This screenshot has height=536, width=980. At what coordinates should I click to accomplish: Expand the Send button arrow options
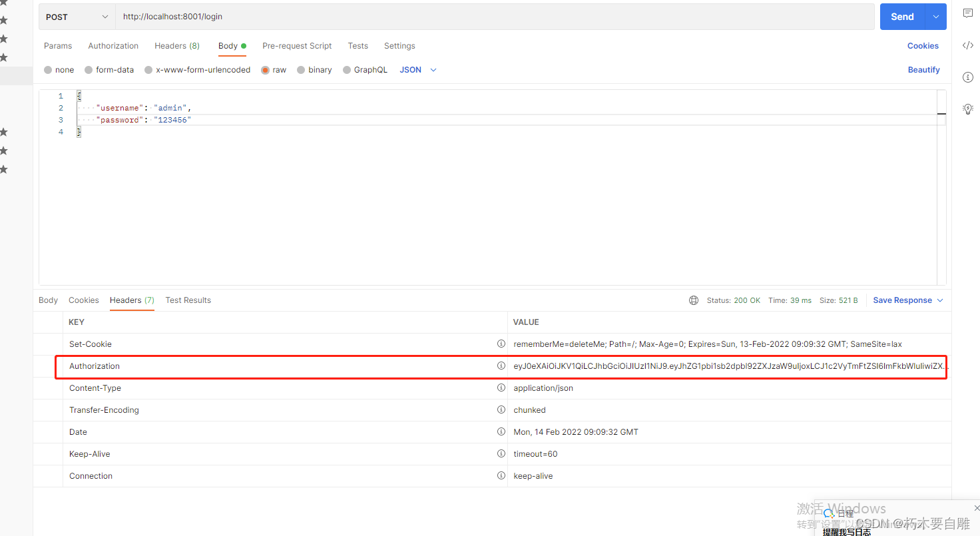click(x=937, y=17)
